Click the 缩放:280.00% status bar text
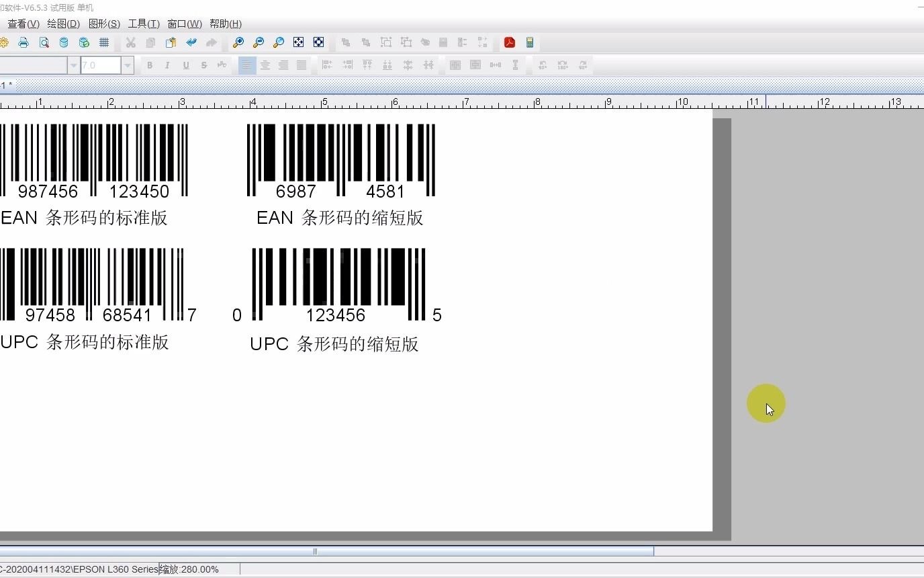The height and width of the screenshot is (578, 924). (189, 569)
